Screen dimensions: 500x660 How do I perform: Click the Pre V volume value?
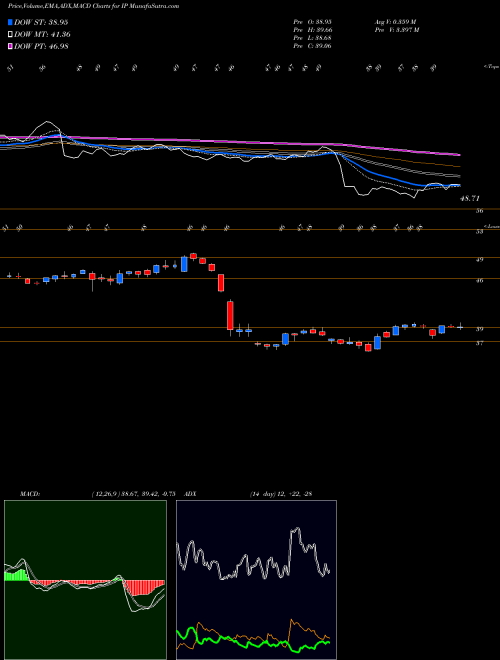(396, 30)
